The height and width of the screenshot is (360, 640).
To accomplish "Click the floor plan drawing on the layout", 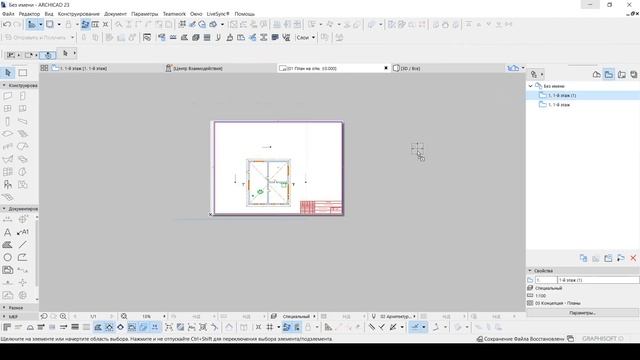I will [x=269, y=183].
